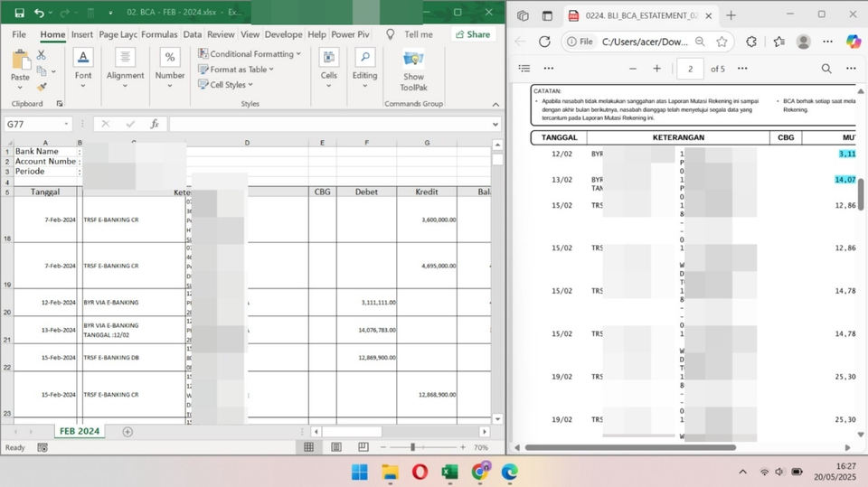This screenshot has height=487, width=868.
Task: Add page to favorites star in address bar
Action: tap(722, 42)
